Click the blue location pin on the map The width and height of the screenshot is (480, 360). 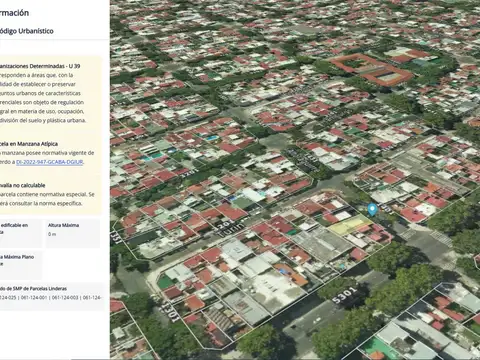372,210
